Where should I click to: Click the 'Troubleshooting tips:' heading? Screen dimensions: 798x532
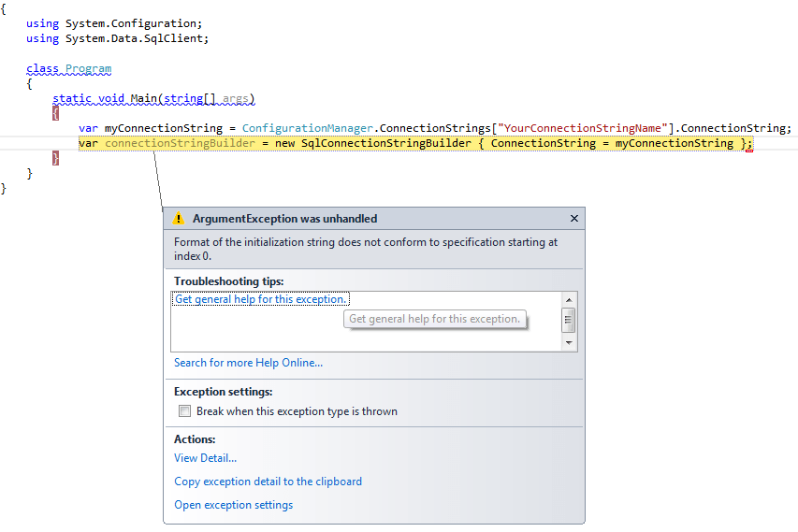228,281
